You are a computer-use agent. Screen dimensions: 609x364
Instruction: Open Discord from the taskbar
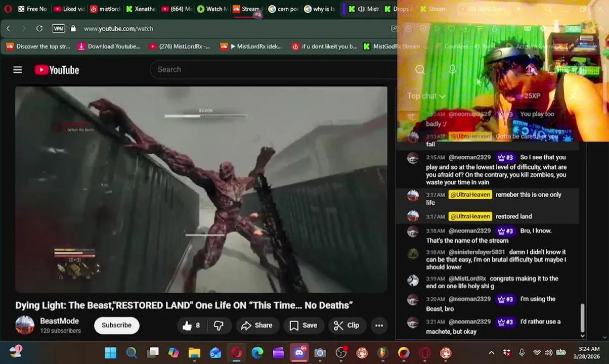(x=299, y=352)
